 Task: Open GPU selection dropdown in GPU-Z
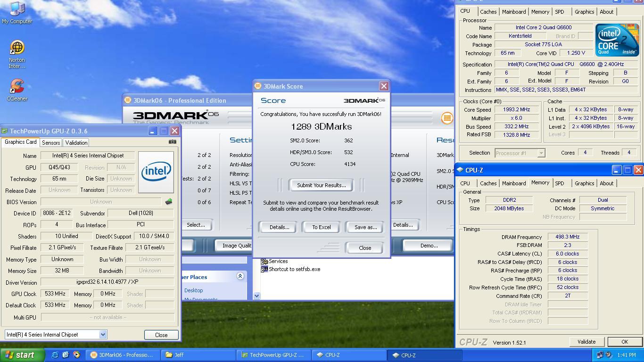tap(103, 335)
